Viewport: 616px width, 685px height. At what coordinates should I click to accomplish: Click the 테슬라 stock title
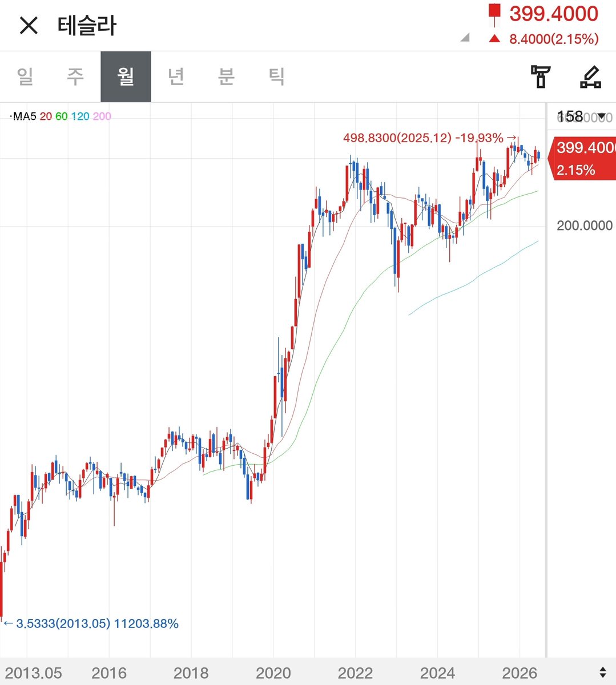pos(87,26)
